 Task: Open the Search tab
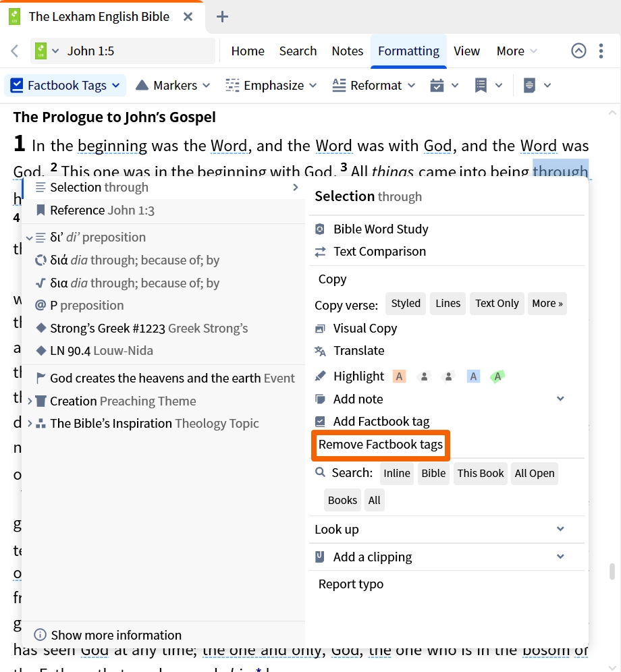coord(298,51)
